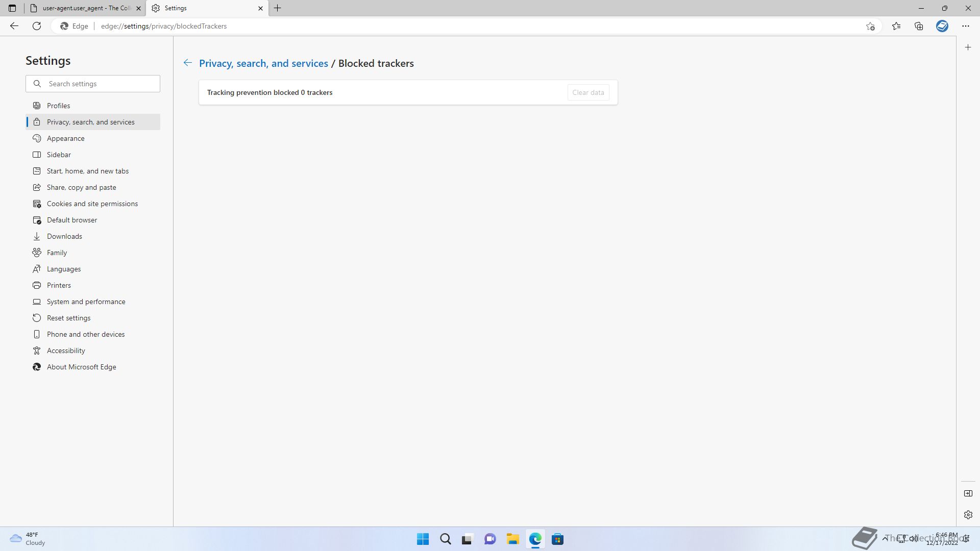980x551 pixels.
Task: Return via blue back arrow beside breadcrumb
Action: tap(188, 63)
